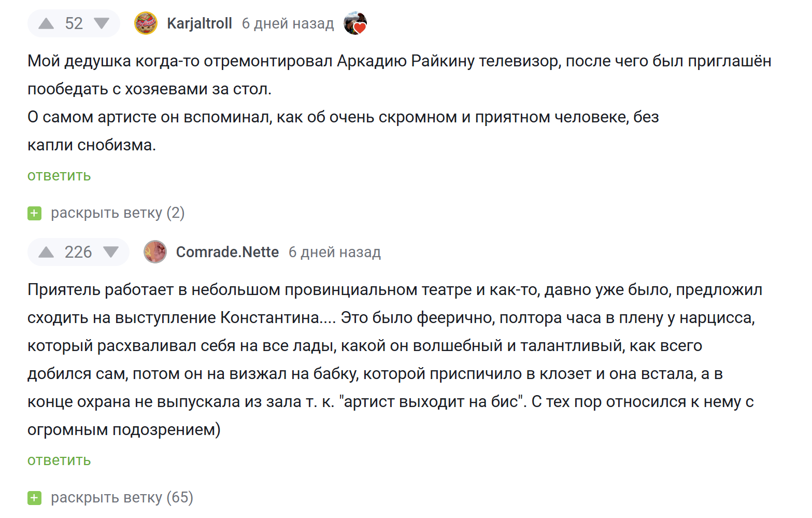Click the 226 rating score
The width and height of the screenshot is (812, 518).
(78, 252)
